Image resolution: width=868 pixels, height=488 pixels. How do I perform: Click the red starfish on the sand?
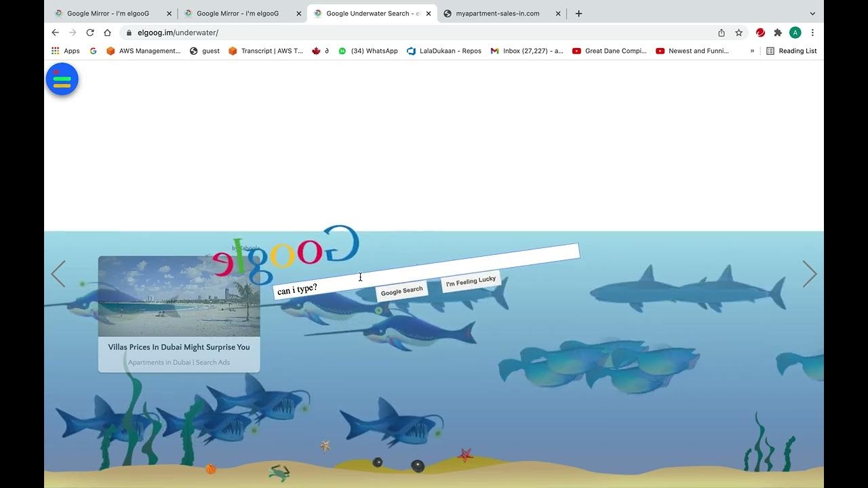(x=465, y=455)
